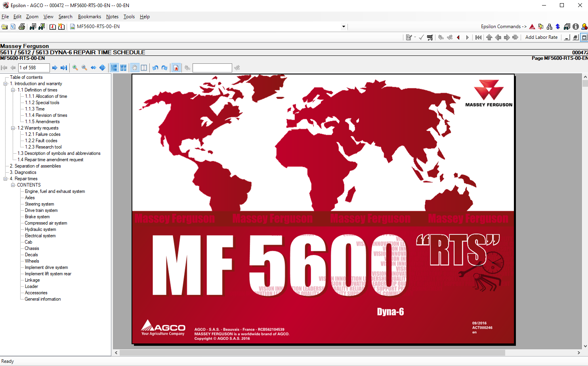Click the book with starburst new bookmark icon
This screenshot has width=588, height=366.
[61, 27]
